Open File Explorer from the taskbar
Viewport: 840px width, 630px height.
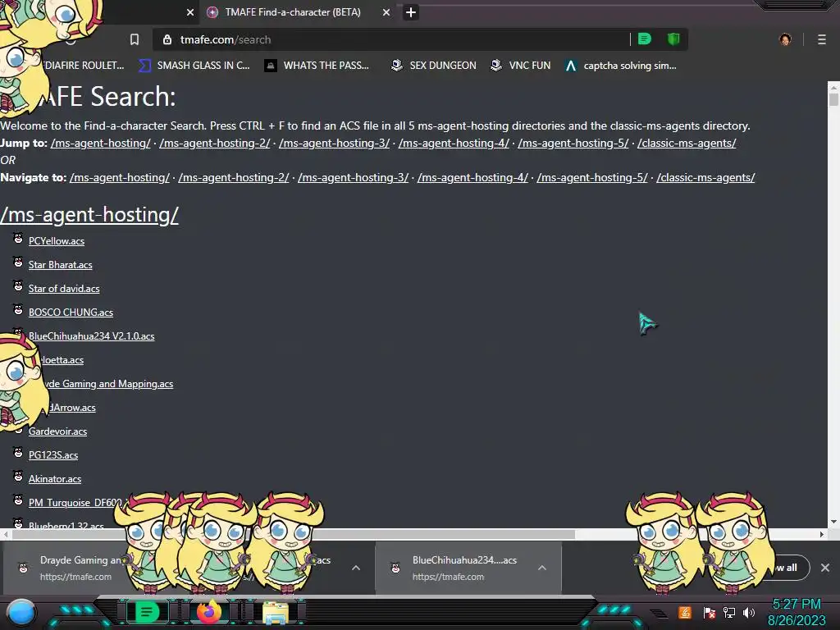point(276,613)
